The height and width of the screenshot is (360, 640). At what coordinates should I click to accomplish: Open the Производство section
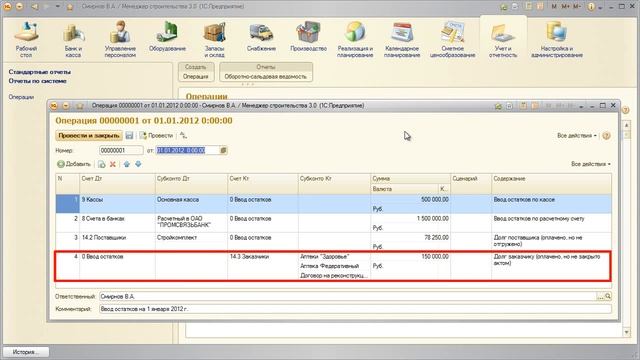[308, 37]
